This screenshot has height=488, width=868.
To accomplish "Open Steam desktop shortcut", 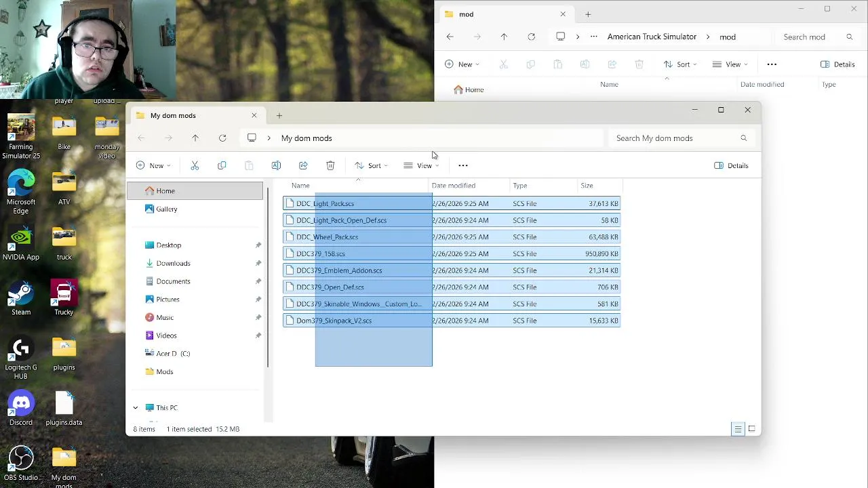I will [x=21, y=298].
